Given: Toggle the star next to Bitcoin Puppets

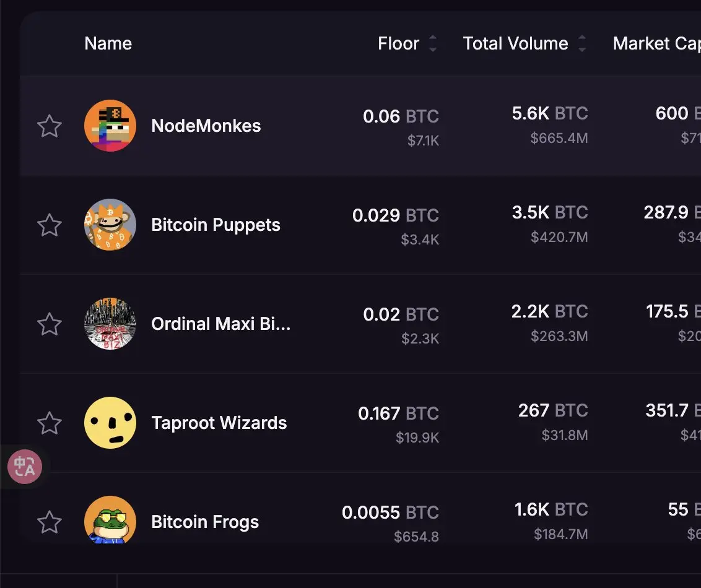Looking at the screenshot, I should pyautogui.click(x=49, y=225).
